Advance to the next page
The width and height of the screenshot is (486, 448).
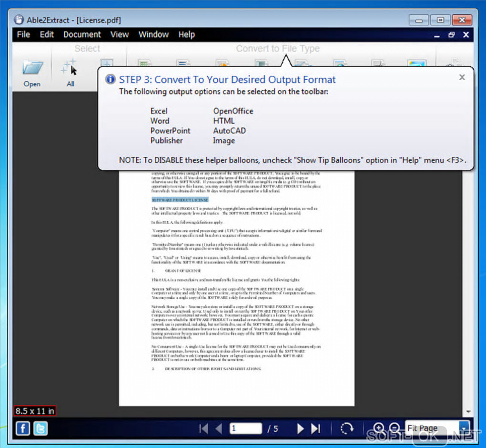(x=300, y=429)
